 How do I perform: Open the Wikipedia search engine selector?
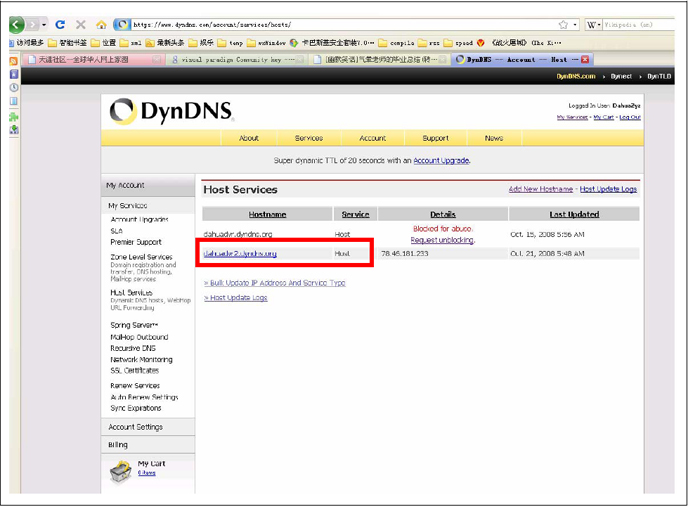coord(593,25)
